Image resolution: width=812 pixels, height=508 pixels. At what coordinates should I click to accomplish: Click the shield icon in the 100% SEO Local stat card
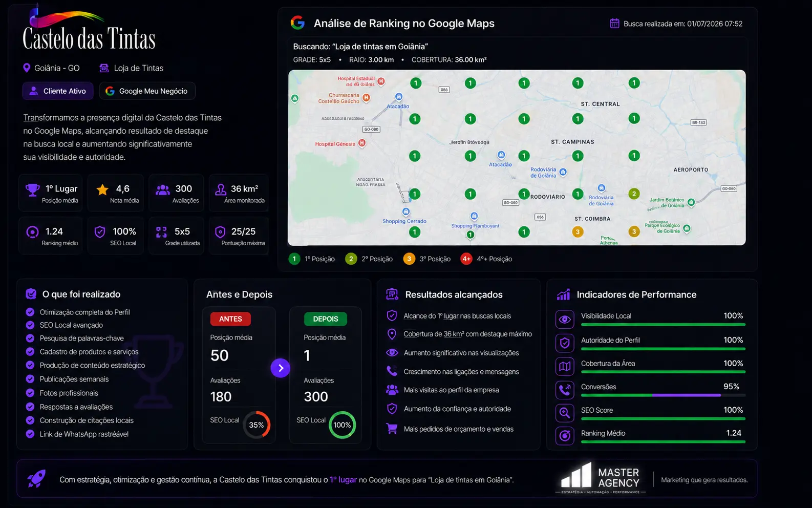point(100,232)
